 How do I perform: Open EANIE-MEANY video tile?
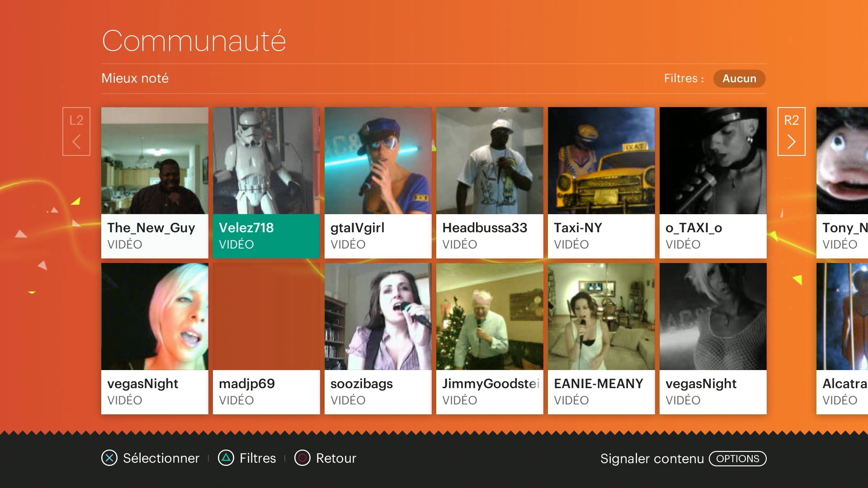click(601, 338)
